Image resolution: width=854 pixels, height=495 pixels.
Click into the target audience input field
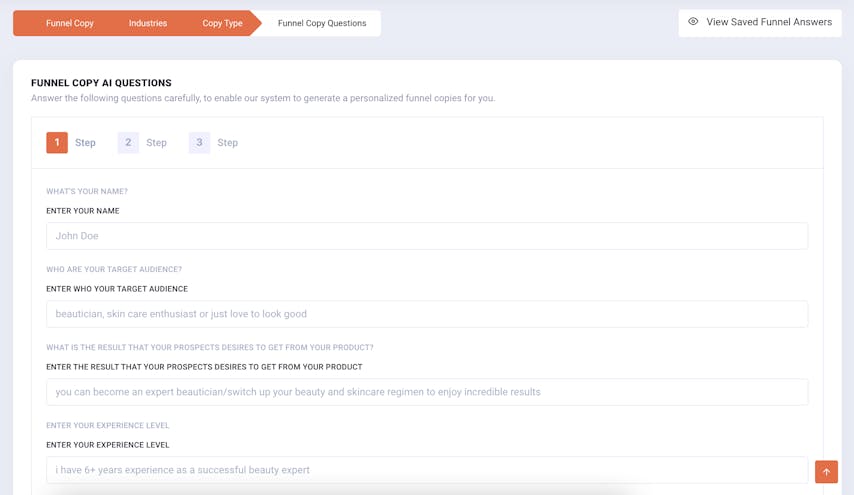pyautogui.click(x=427, y=314)
